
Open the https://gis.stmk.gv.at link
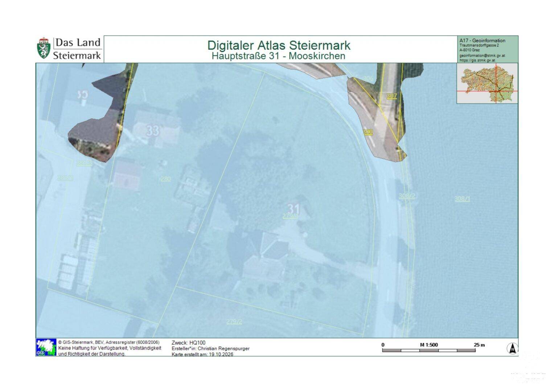(x=477, y=60)
